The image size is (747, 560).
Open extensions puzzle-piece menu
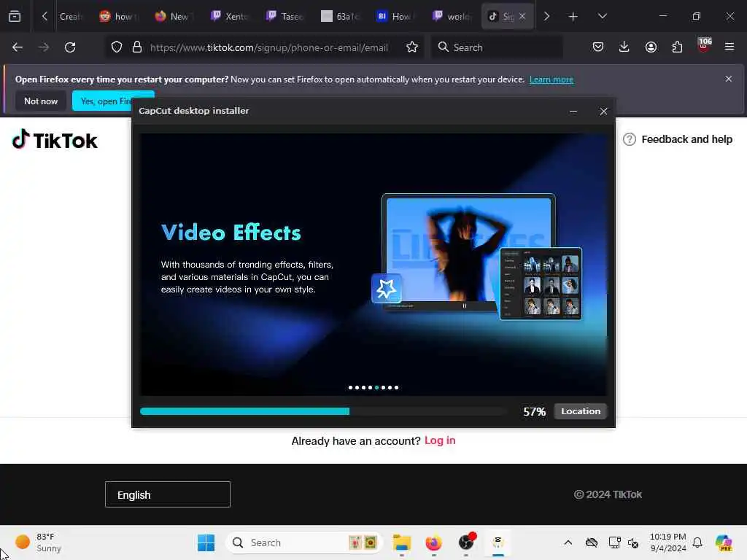click(677, 47)
